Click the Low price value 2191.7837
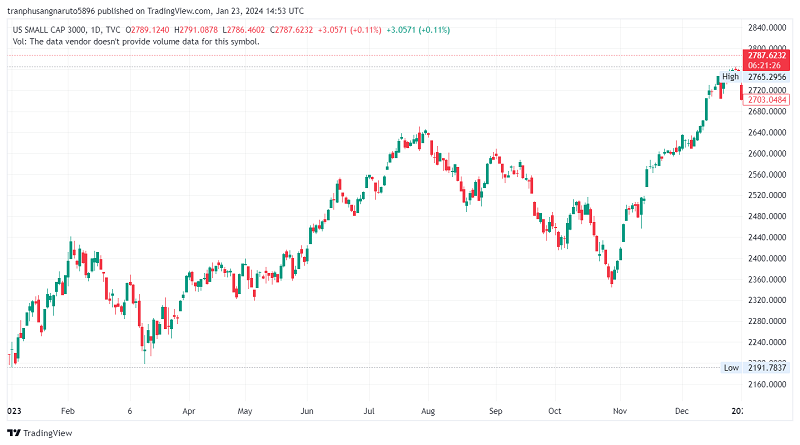Image resolution: width=800 pixels, height=445 pixels. (768, 368)
